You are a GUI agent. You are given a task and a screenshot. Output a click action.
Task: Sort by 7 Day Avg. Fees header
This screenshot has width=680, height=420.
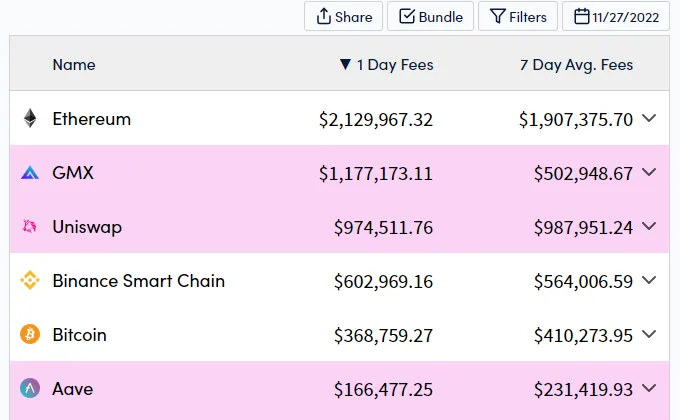(576, 65)
